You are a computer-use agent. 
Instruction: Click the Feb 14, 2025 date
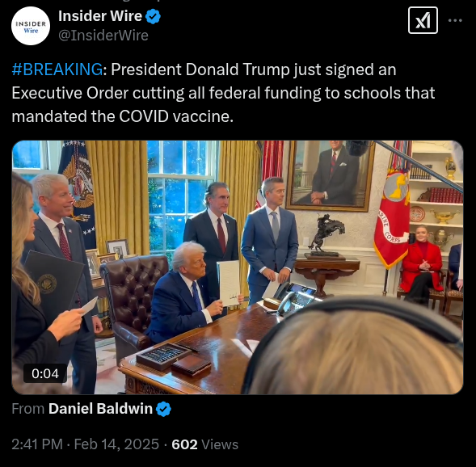(116, 444)
